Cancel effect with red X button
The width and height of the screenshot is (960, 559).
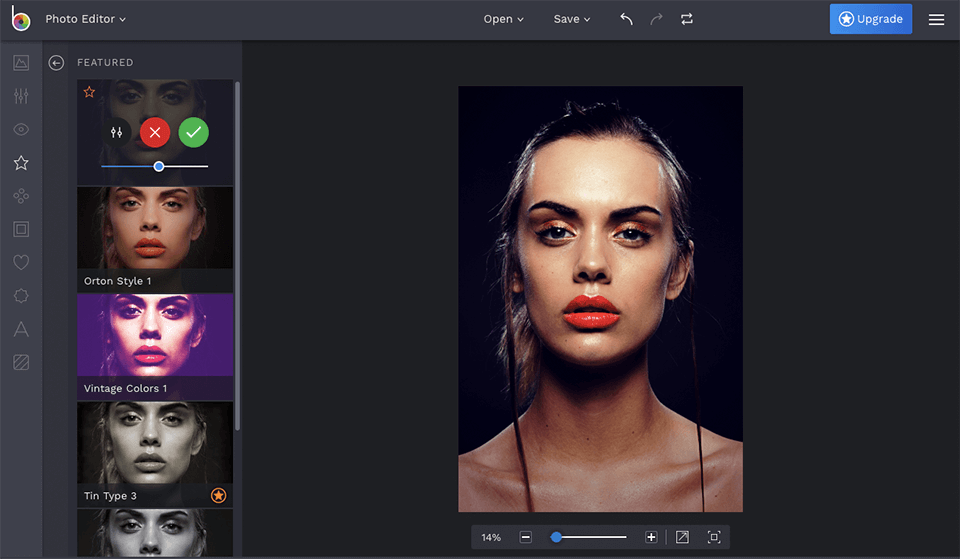[155, 132]
